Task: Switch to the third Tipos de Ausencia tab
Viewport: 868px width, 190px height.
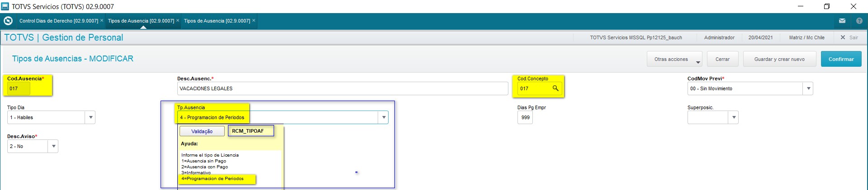Action: pos(217,21)
